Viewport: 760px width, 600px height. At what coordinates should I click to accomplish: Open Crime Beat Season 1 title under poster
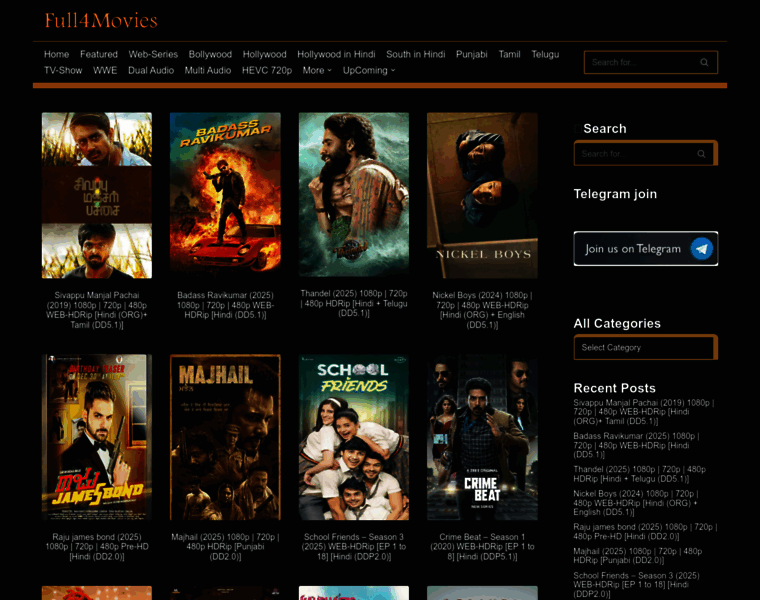coord(482,547)
